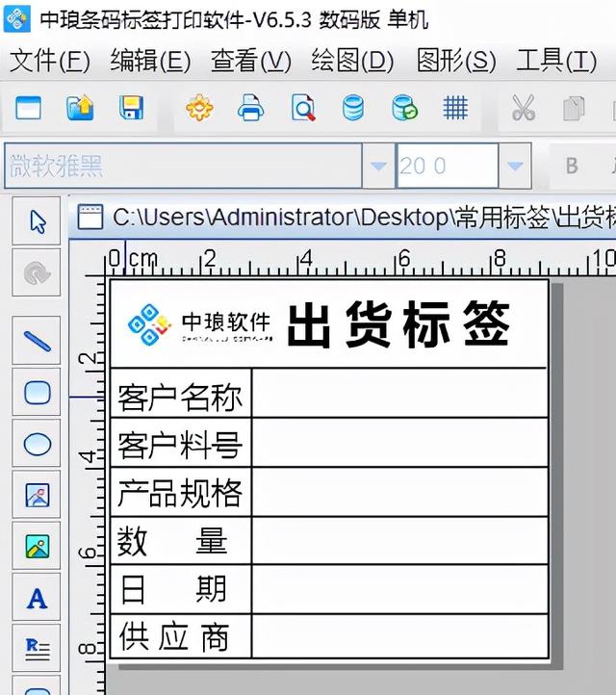Expand the font size dropdown arrow
Image resolution: width=616 pixels, height=695 pixels.
pyautogui.click(x=515, y=166)
